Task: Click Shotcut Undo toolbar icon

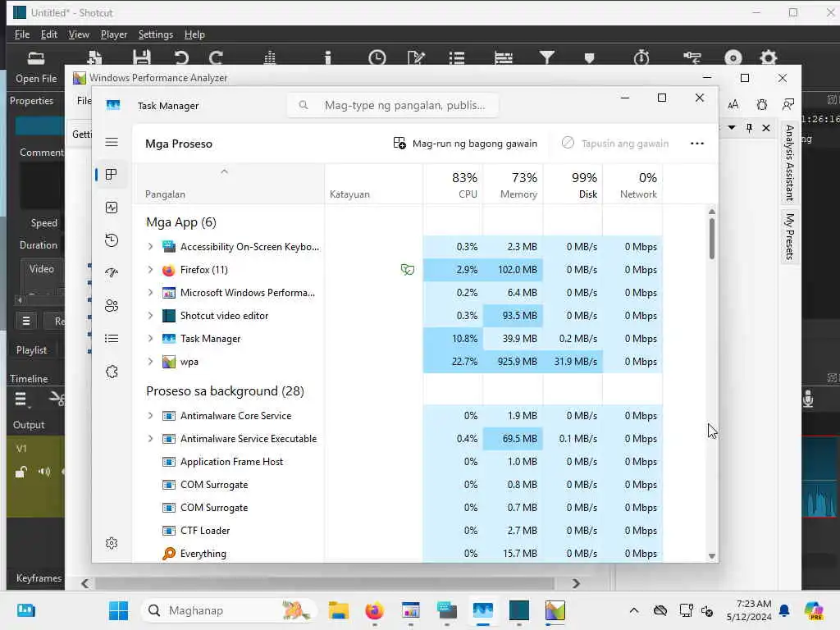Action: (x=181, y=57)
